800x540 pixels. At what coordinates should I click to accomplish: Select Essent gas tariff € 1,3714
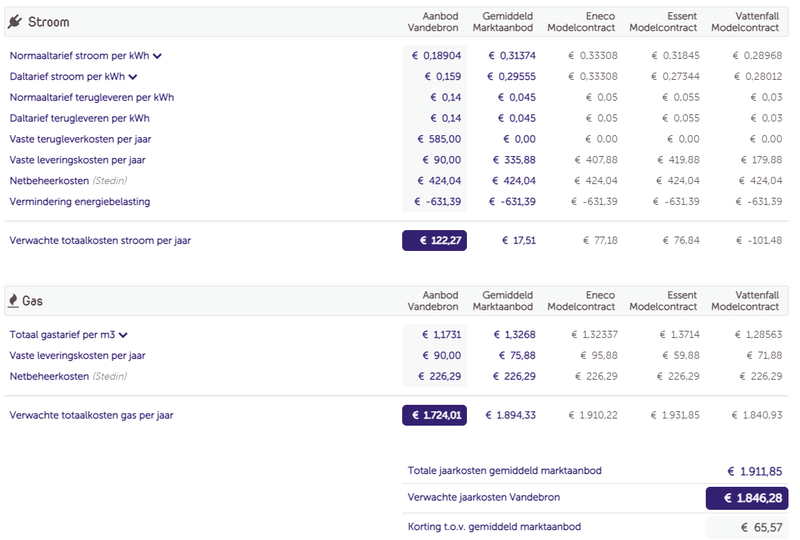click(x=679, y=335)
